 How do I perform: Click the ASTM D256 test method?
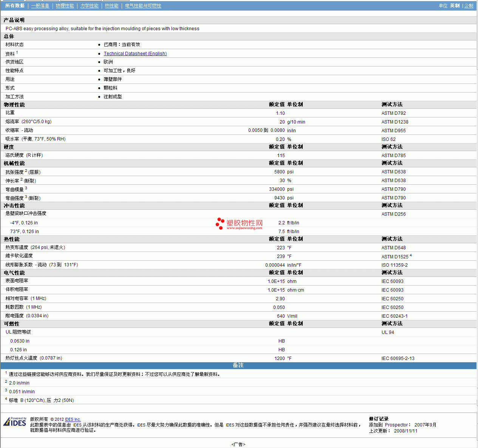point(393,214)
